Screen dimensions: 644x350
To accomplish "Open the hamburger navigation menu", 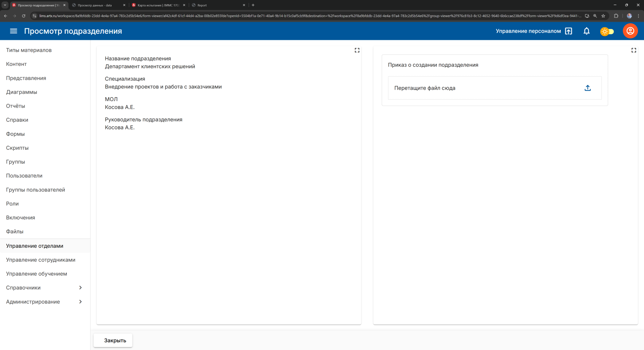I will [13, 31].
